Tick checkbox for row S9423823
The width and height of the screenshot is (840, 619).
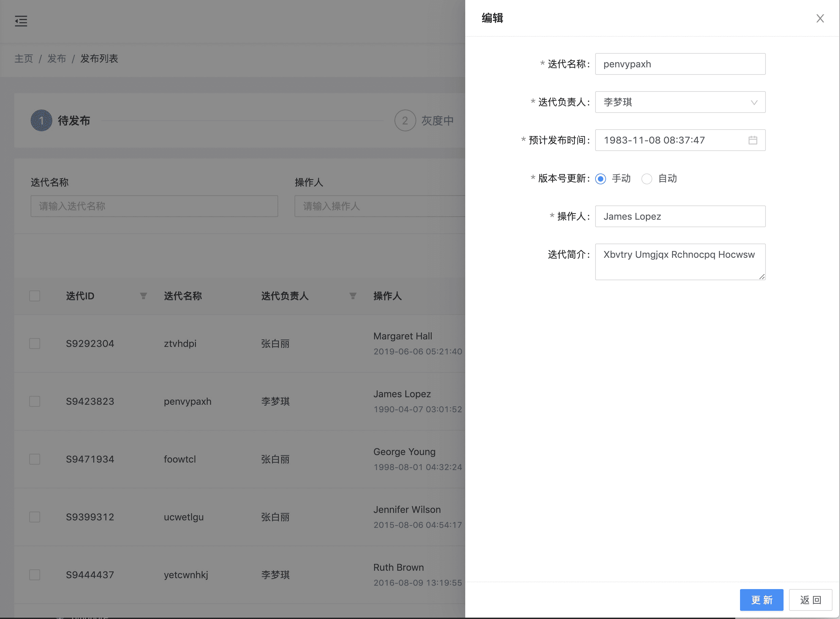pos(35,401)
